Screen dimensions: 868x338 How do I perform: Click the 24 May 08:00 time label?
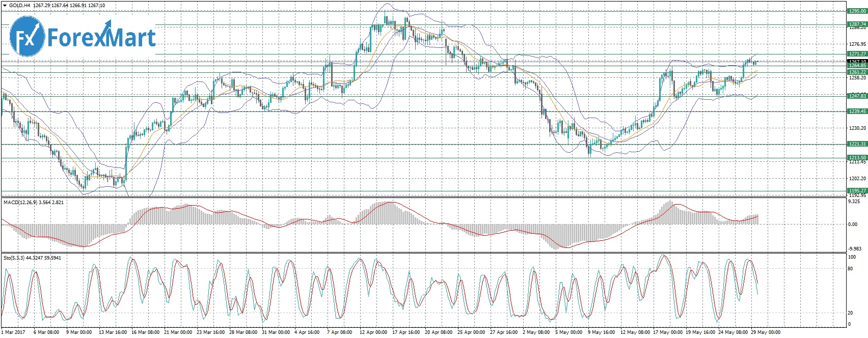point(733,332)
